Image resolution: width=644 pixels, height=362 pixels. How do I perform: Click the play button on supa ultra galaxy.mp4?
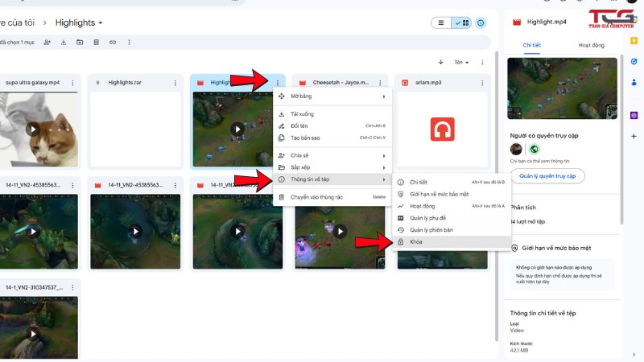pyautogui.click(x=33, y=130)
